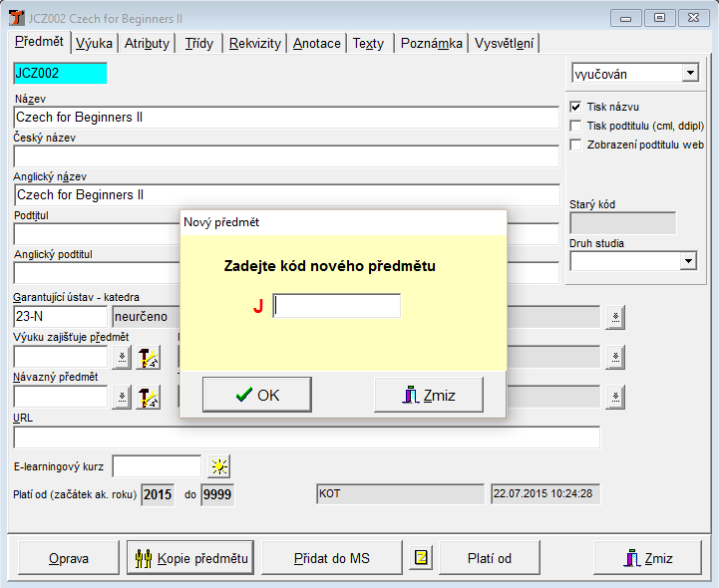Enable Tisk podtitulu (cml, ddipl) checkbox
The image size is (719, 588).
(x=575, y=126)
